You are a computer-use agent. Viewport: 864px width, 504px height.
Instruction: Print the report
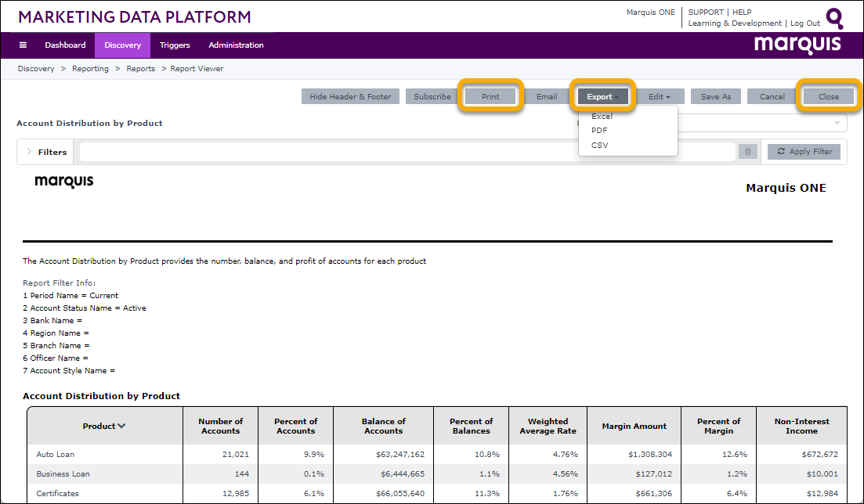490,96
